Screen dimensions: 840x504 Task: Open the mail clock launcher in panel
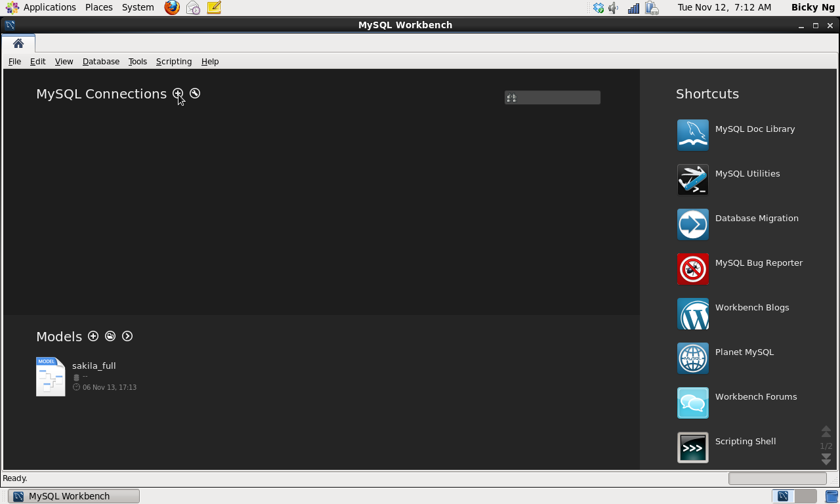[193, 7]
